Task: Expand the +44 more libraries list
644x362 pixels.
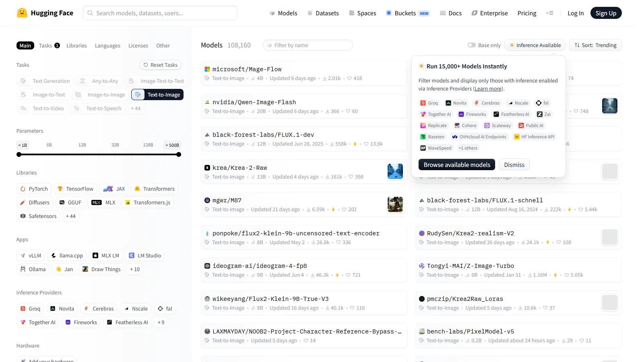Action: [71, 216]
